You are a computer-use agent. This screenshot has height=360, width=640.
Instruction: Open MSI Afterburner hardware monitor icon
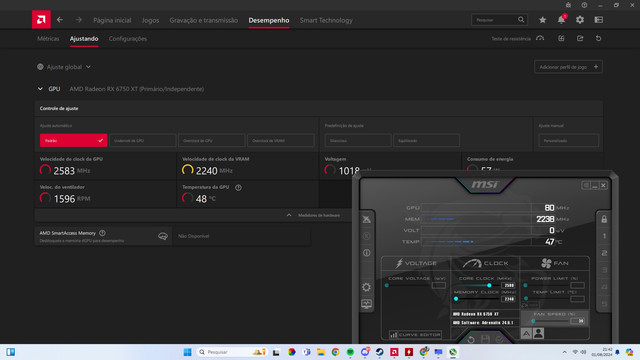click(367, 304)
